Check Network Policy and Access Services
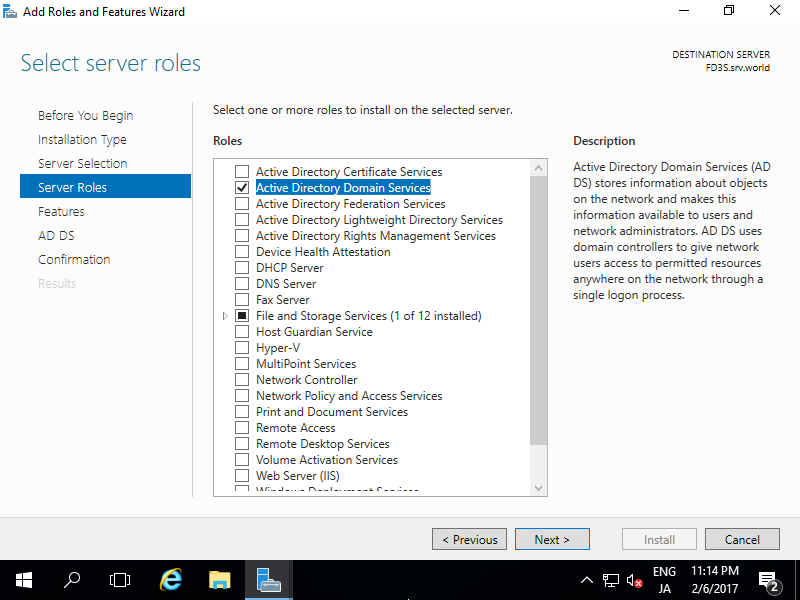Screen dimensions: 800x600 [242, 395]
